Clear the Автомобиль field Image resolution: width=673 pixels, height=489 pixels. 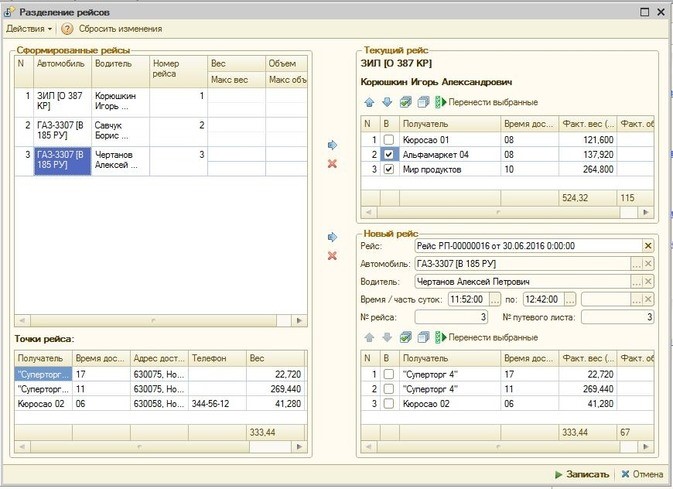648,264
